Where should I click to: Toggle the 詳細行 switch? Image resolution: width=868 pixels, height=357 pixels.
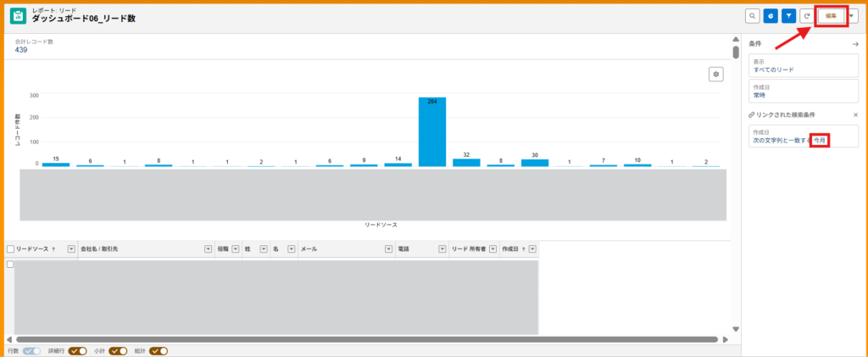pos(78,350)
